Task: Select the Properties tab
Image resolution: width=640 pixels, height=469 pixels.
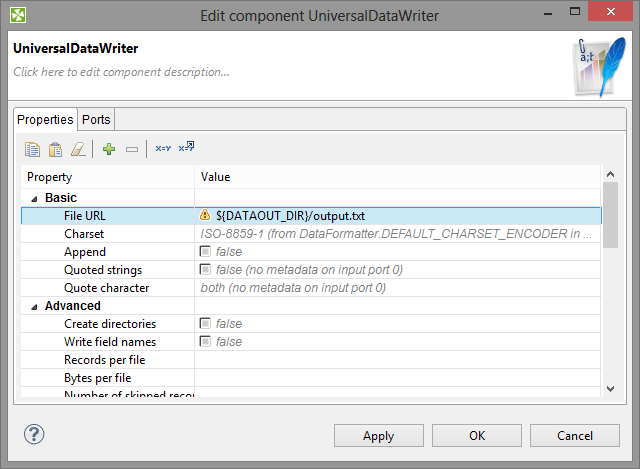Action: (45, 120)
